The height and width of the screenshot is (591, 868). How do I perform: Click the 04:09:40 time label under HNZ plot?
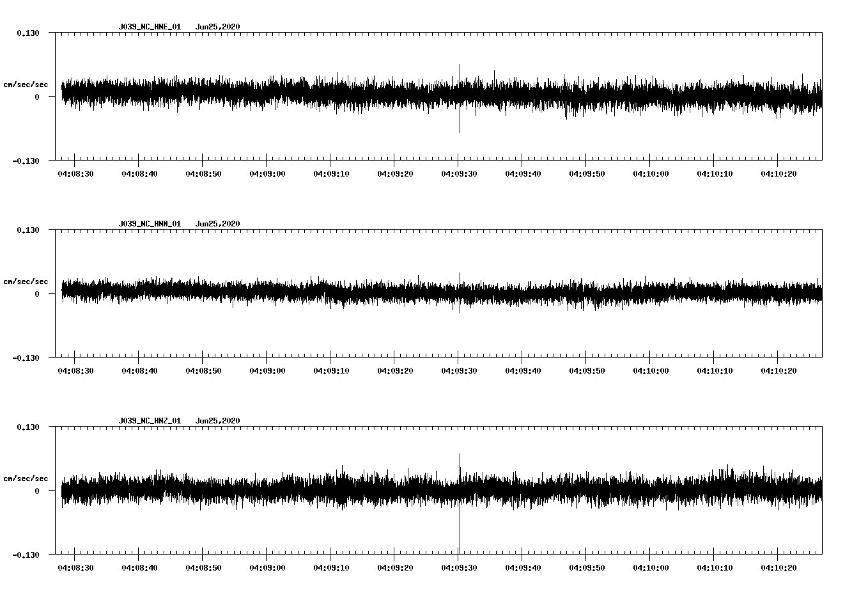[x=523, y=567]
